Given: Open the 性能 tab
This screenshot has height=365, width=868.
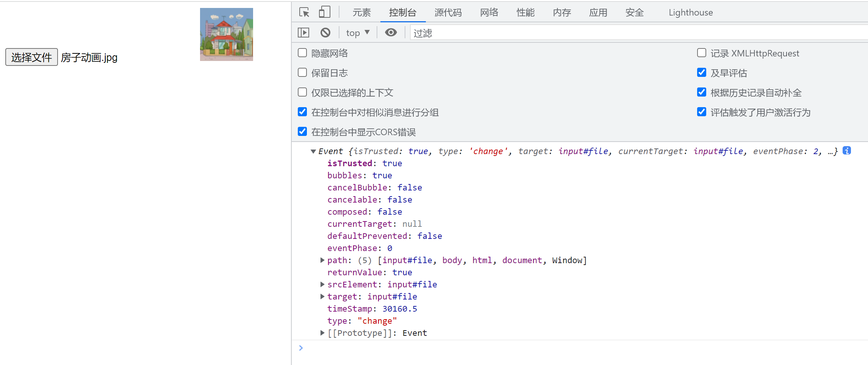Looking at the screenshot, I should [525, 12].
